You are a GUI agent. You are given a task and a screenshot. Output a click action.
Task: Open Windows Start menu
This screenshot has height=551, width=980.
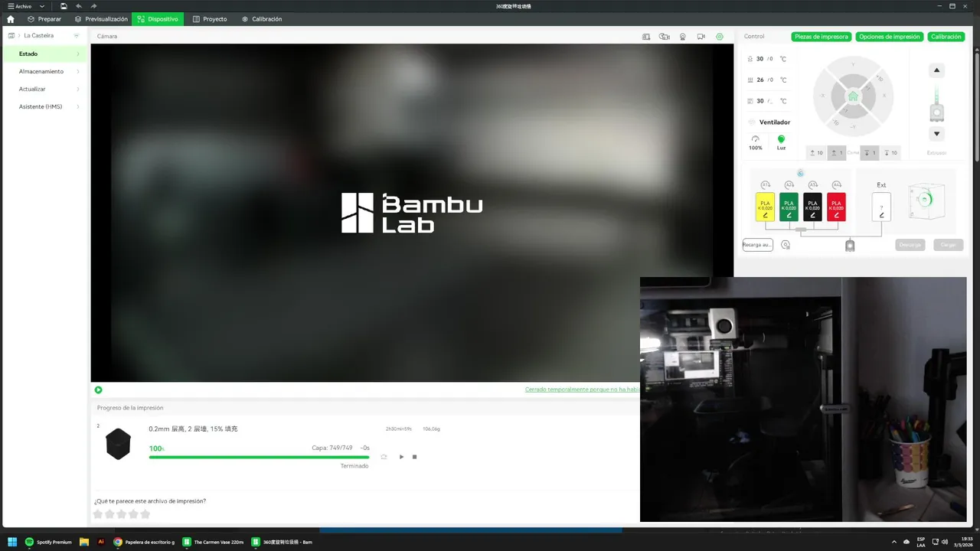12,542
